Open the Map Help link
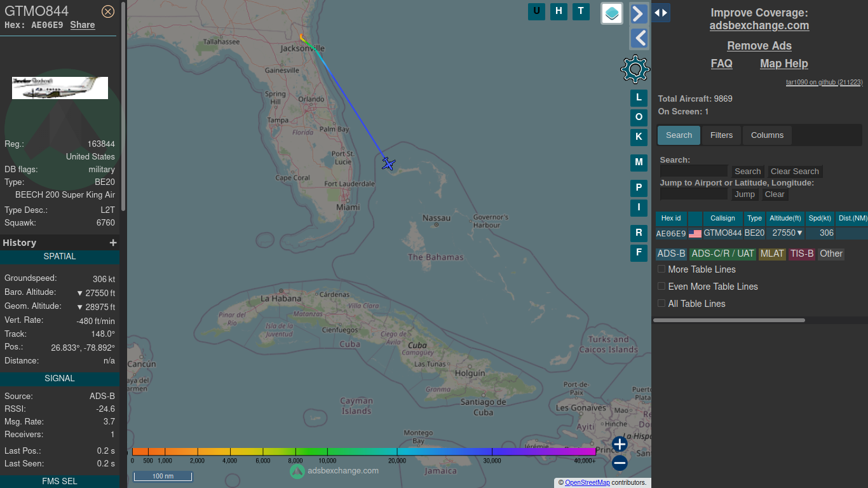Screen dimensions: 868x488 (x=784, y=64)
